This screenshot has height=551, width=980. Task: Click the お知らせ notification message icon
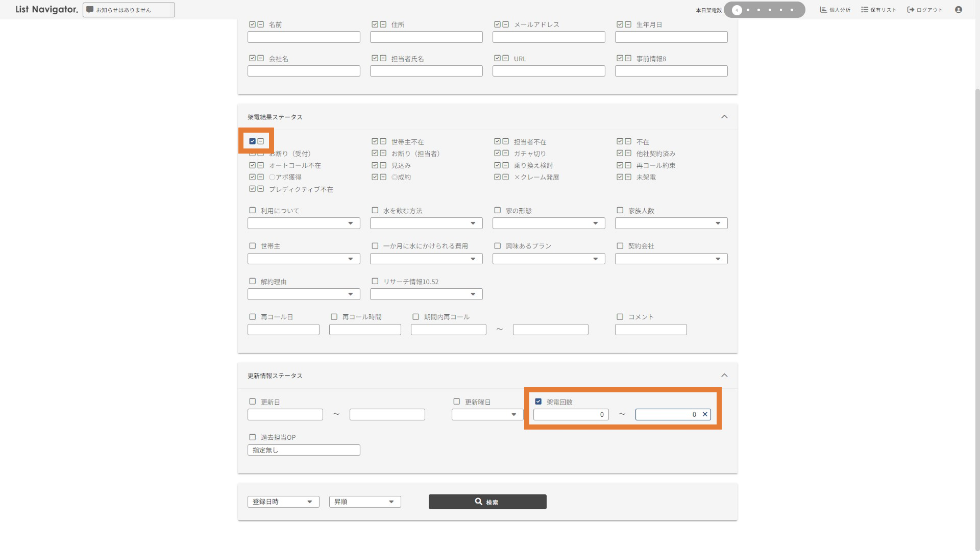point(90,10)
